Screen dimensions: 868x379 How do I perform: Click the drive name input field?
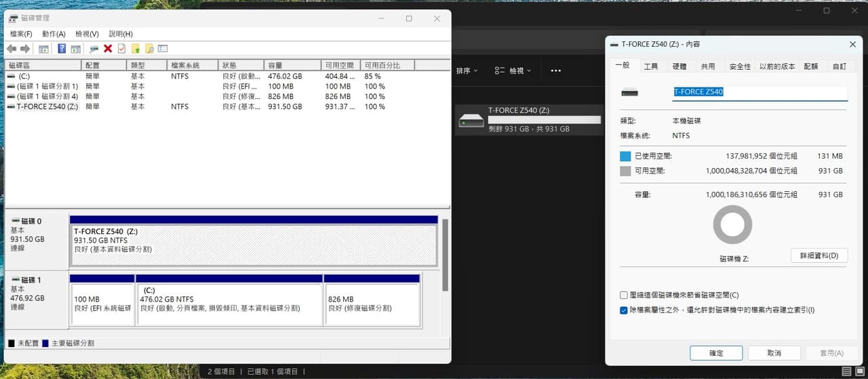[759, 92]
